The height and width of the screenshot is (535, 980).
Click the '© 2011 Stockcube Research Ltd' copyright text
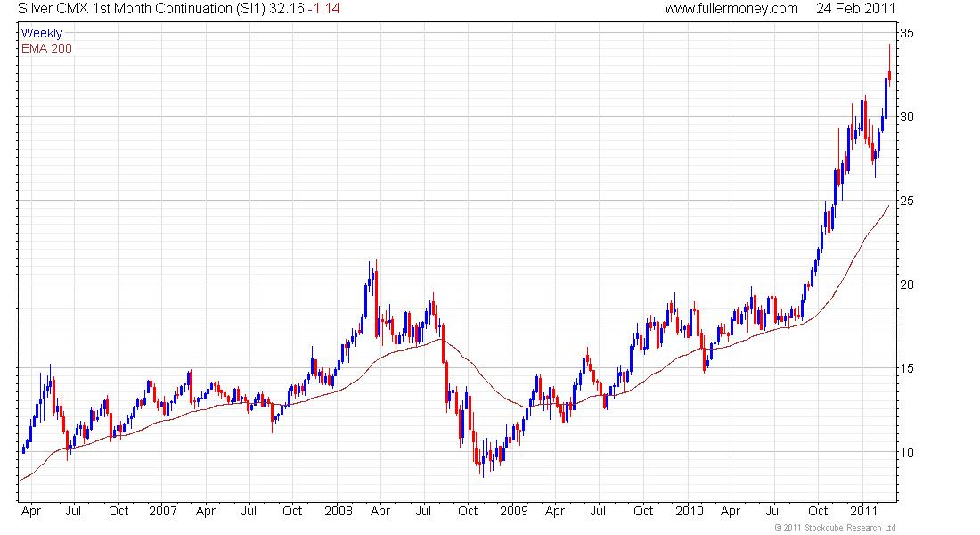coord(835,528)
